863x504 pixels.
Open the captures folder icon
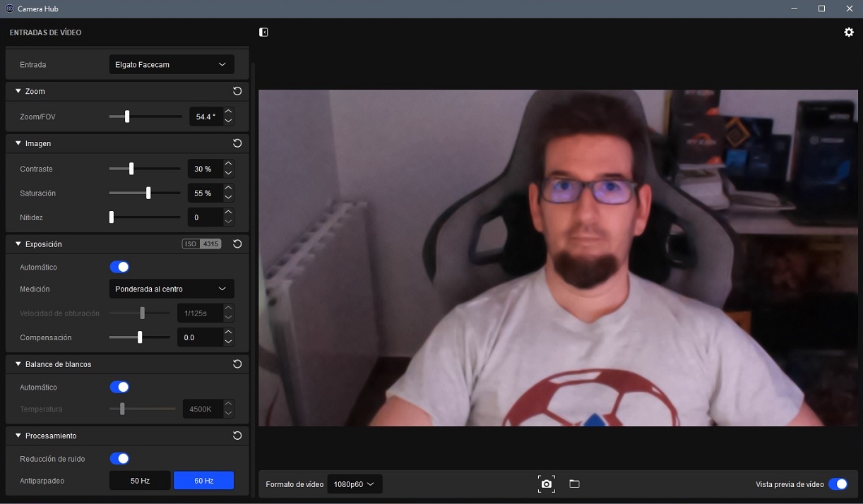[x=574, y=484]
